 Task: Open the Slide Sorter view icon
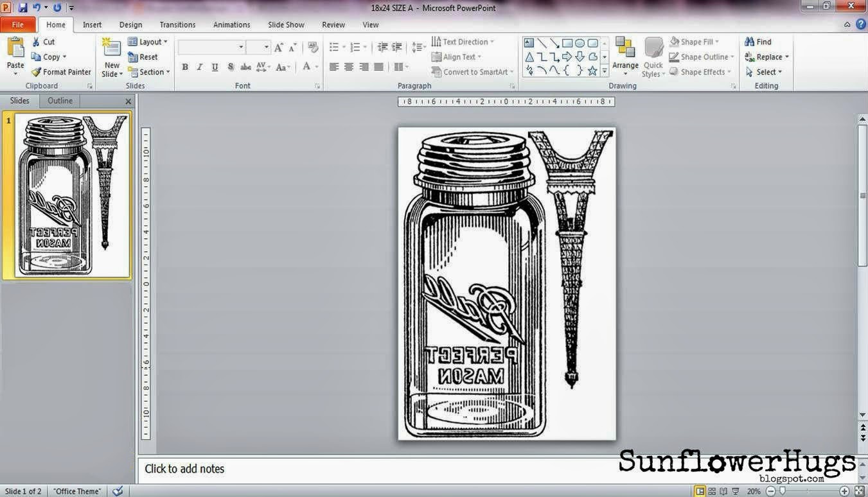click(x=711, y=491)
